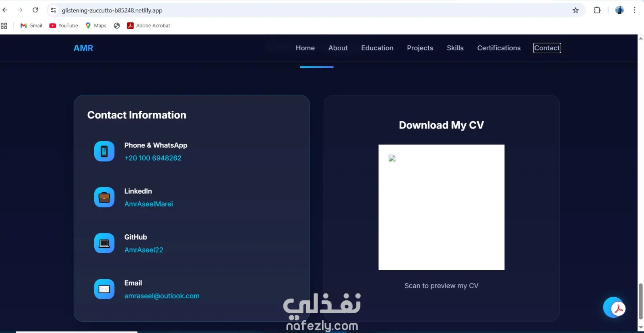The height and width of the screenshot is (333, 644).
Task: Click the page vertical scrollbar thumb
Action: point(640,302)
